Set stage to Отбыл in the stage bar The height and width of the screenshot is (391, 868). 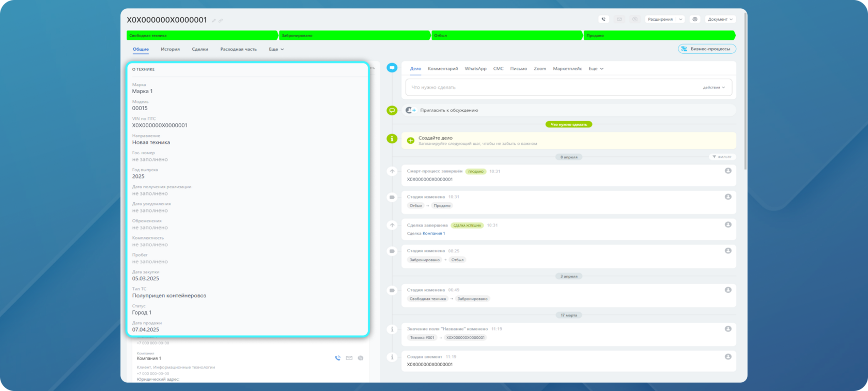click(507, 35)
